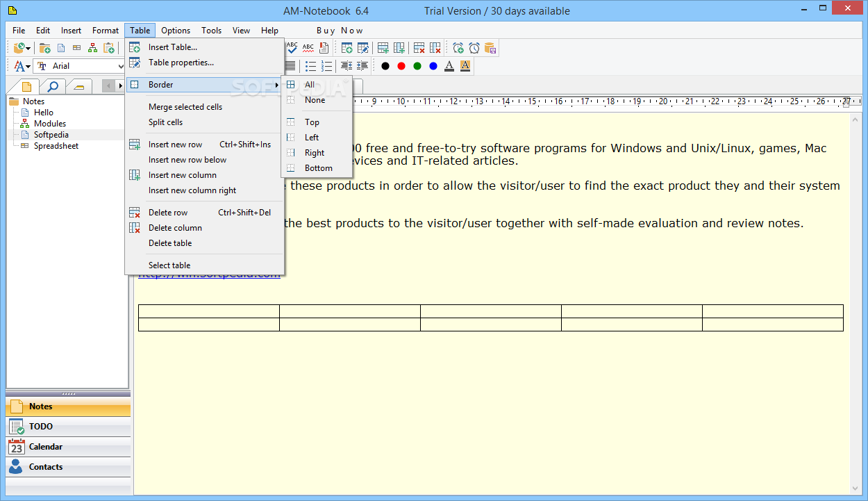Open the Tools menu
The image size is (868, 501).
click(212, 31)
